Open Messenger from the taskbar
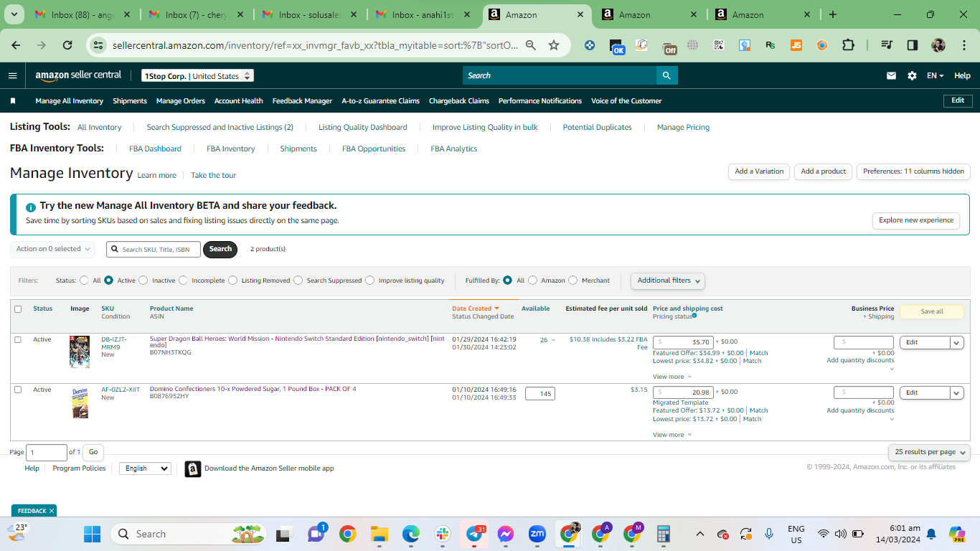Viewport: 980px width, 551px height. tap(506, 534)
